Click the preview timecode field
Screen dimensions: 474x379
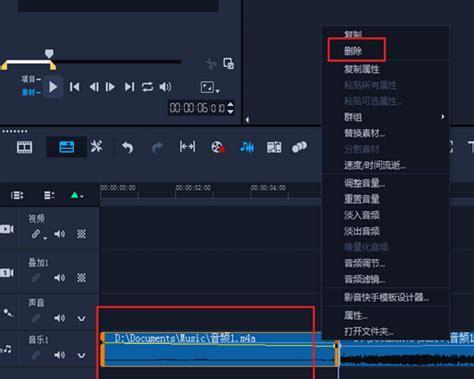[x=197, y=108]
